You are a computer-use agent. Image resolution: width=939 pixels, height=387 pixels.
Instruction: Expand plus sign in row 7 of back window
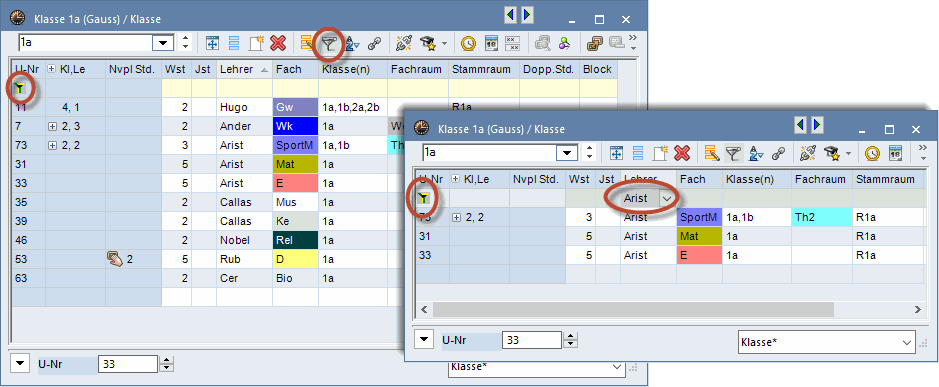coord(52,126)
